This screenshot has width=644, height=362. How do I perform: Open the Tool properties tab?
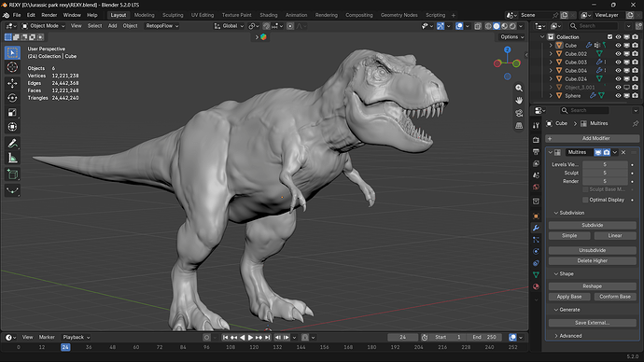536,125
